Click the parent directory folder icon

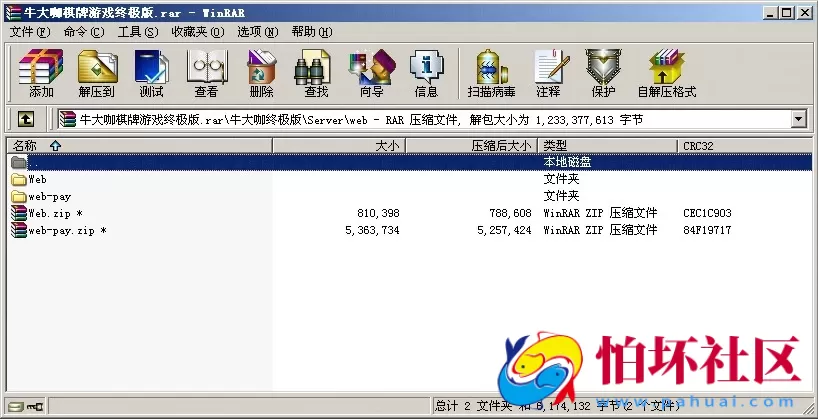point(19,162)
